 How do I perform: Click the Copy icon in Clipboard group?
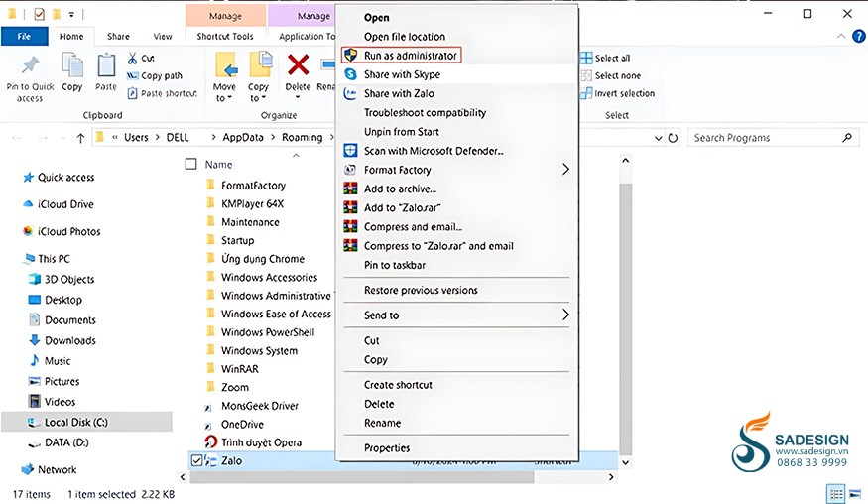pyautogui.click(x=72, y=65)
